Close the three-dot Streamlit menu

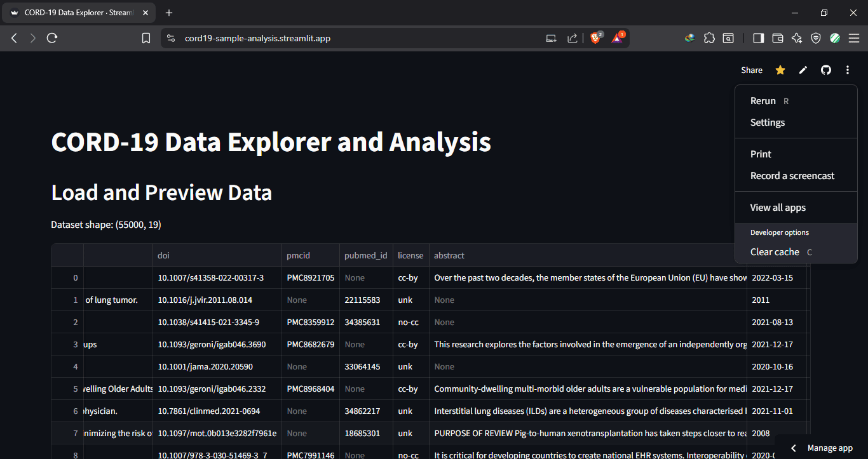[x=848, y=70]
